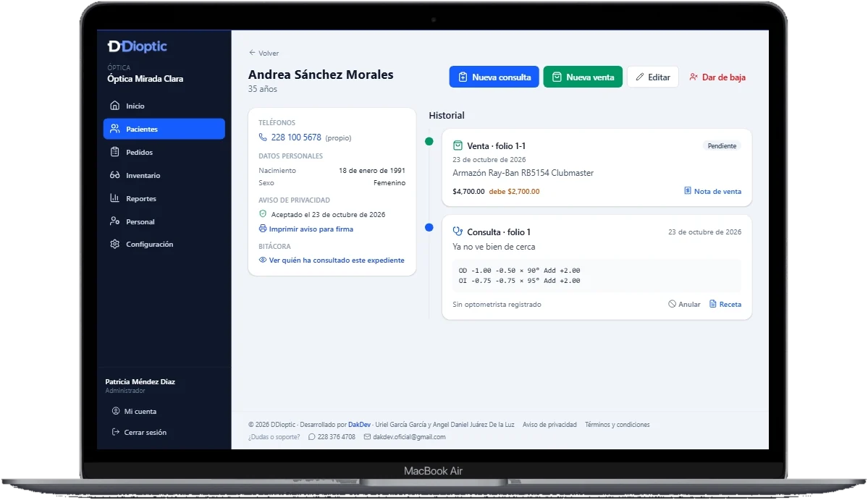Open Términos y condiciones in footer
The width and height of the screenshot is (868, 500).
point(618,425)
